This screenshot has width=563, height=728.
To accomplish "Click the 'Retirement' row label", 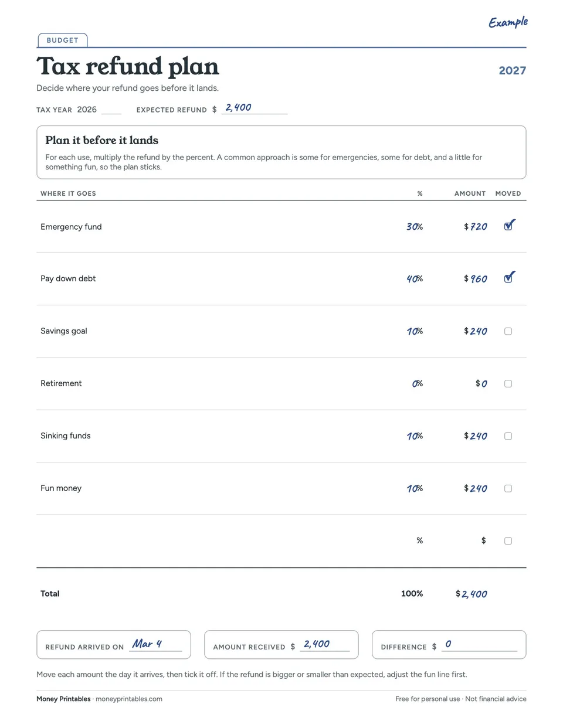I will point(61,383).
